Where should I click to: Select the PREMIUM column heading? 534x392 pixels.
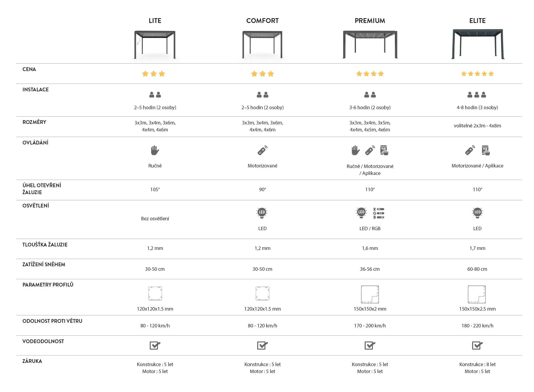370,21
